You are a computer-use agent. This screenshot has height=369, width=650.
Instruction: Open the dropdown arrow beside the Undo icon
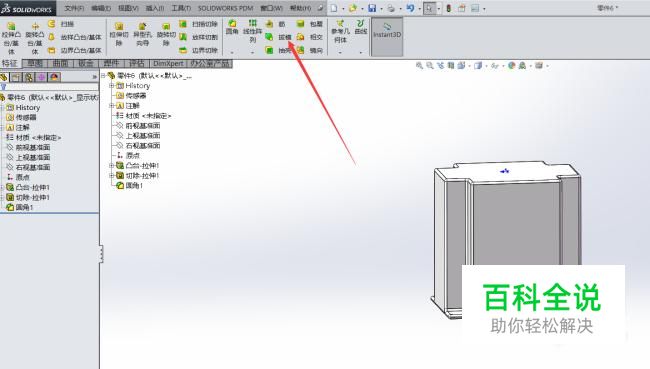(419, 9)
